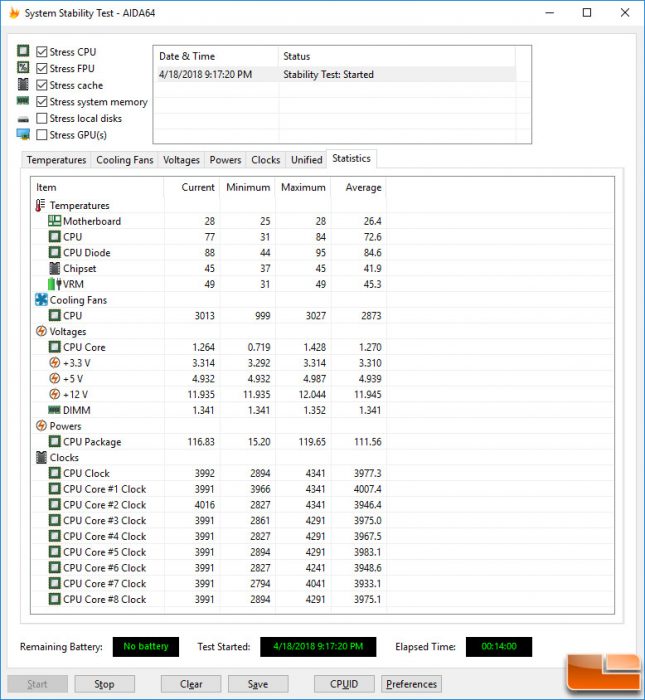The image size is (645, 700).
Task: Click the Powers group lightning icon
Action: coord(41,426)
